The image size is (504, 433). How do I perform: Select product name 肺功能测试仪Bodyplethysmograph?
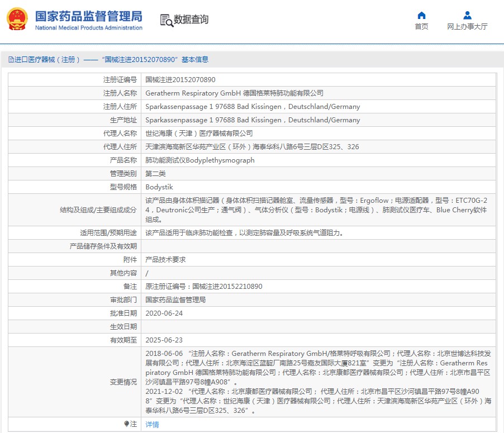click(x=200, y=160)
